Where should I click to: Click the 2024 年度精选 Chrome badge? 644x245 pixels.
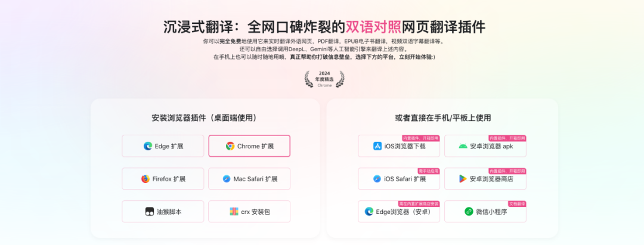coord(324,79)
